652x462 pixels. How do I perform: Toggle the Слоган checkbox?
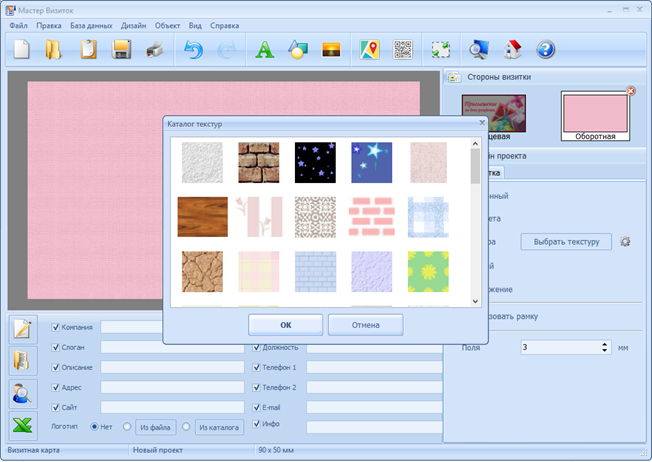tap(55, 347)
